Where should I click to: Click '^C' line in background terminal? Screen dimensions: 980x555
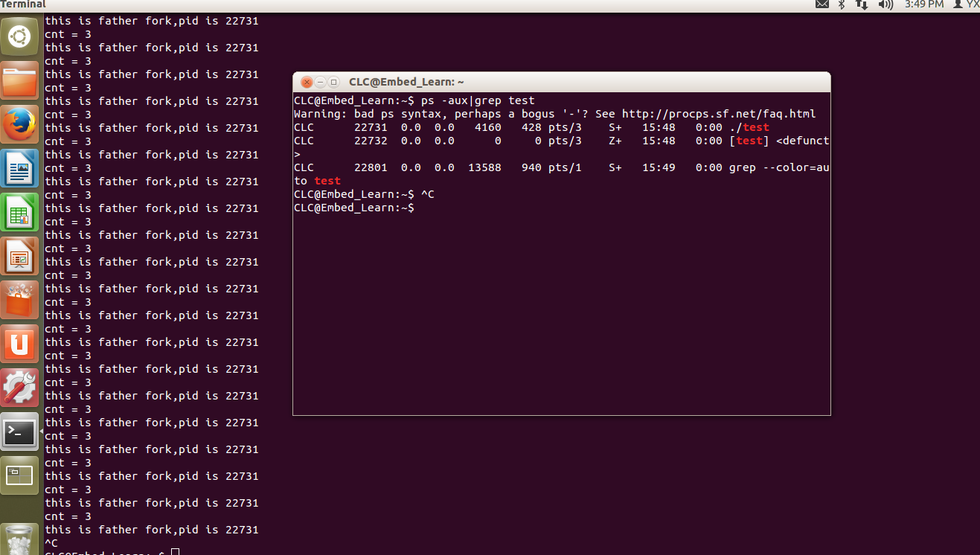(51, 543)
